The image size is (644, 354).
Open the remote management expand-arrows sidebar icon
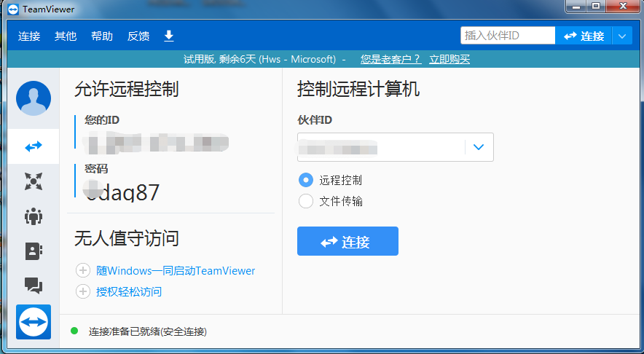34,181
